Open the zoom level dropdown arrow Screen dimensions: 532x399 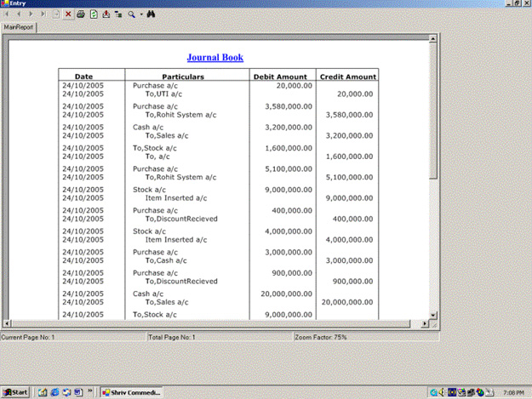[140, 14]
